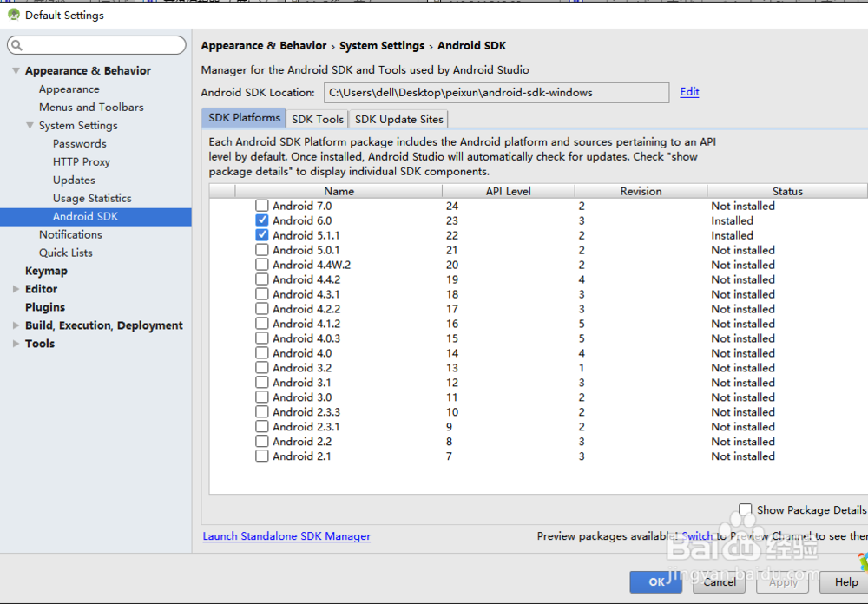This screenshot has width=868, height=604.
Task: Select the Android 4.4.2 checkbox
Action: click(x=262, y=279)
